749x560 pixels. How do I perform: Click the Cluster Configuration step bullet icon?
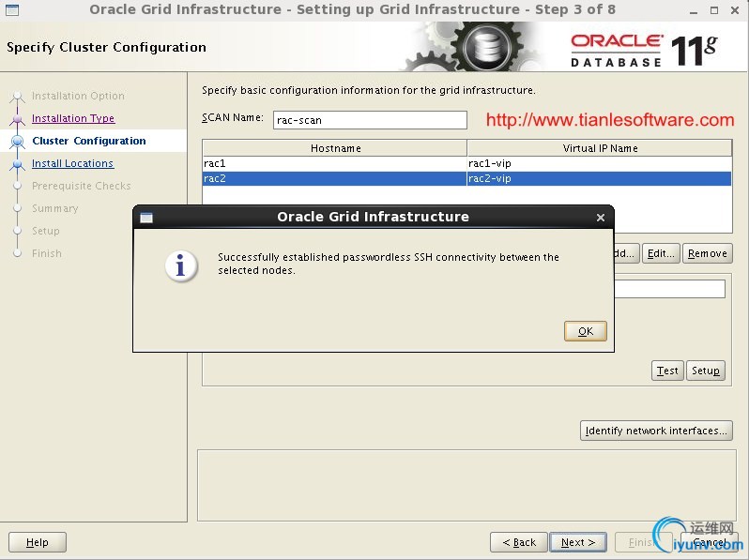[x=18, y=141]
